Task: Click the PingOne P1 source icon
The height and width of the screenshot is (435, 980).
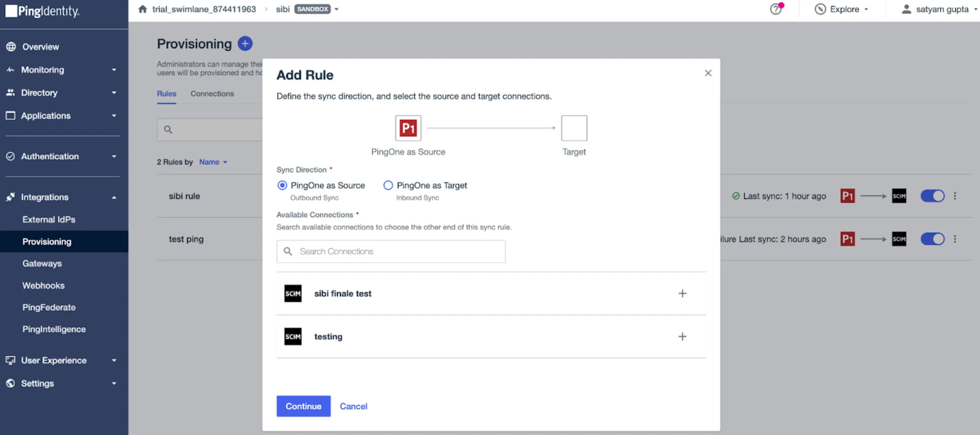Action: pyautogui.click(x=408, y=128)
